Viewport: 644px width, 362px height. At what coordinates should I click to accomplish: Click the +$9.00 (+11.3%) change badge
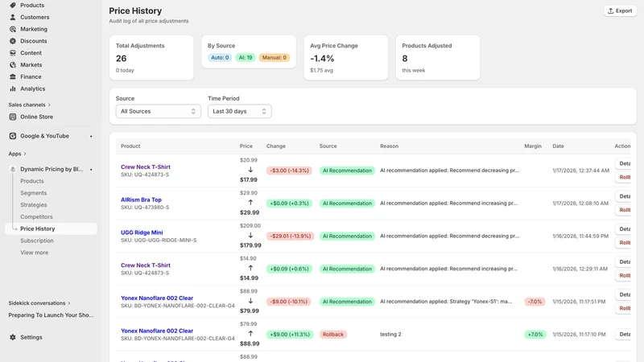pyautogui.click(x=290, y=335)
